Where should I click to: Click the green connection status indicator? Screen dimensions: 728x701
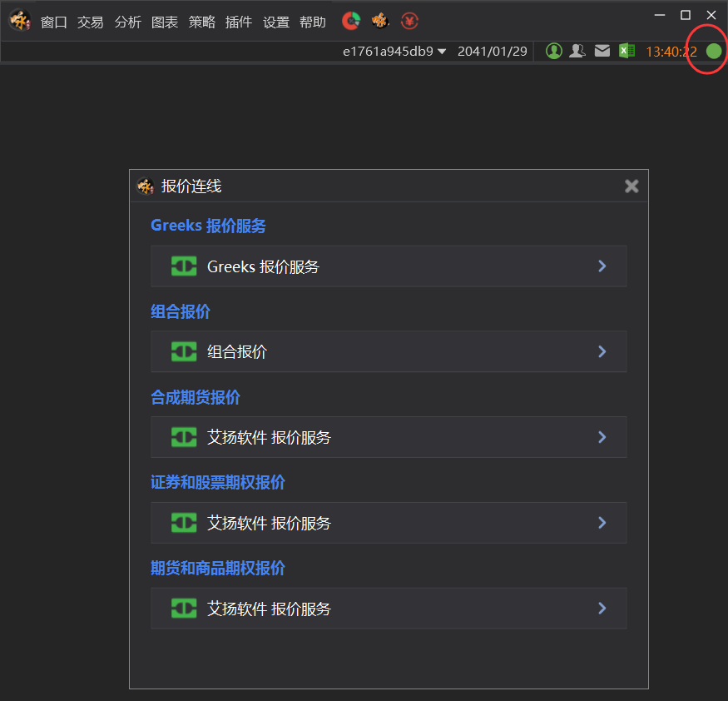[714, 51]
